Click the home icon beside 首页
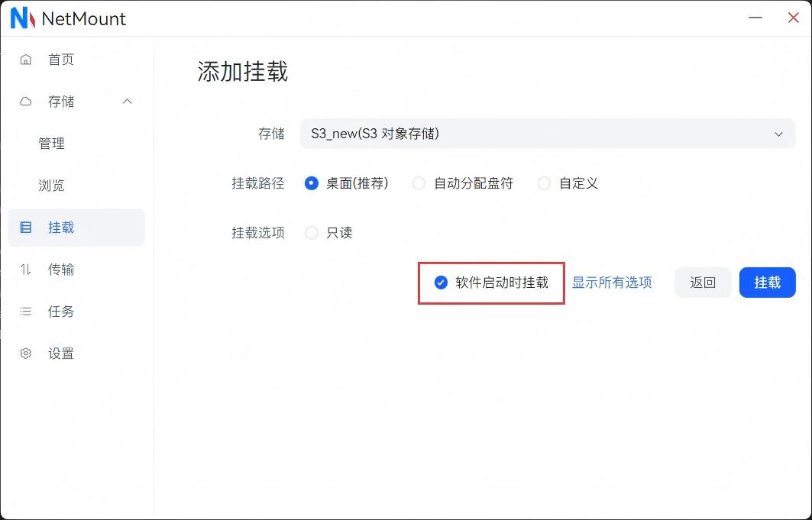The image size is (812, 520). tap(26, 60)
